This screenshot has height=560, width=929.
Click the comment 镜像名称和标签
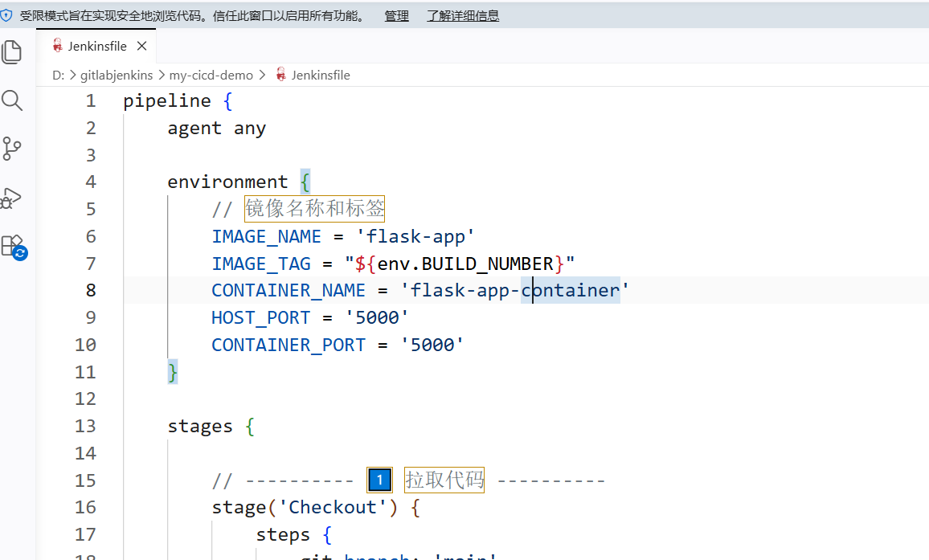coord(314,209)
